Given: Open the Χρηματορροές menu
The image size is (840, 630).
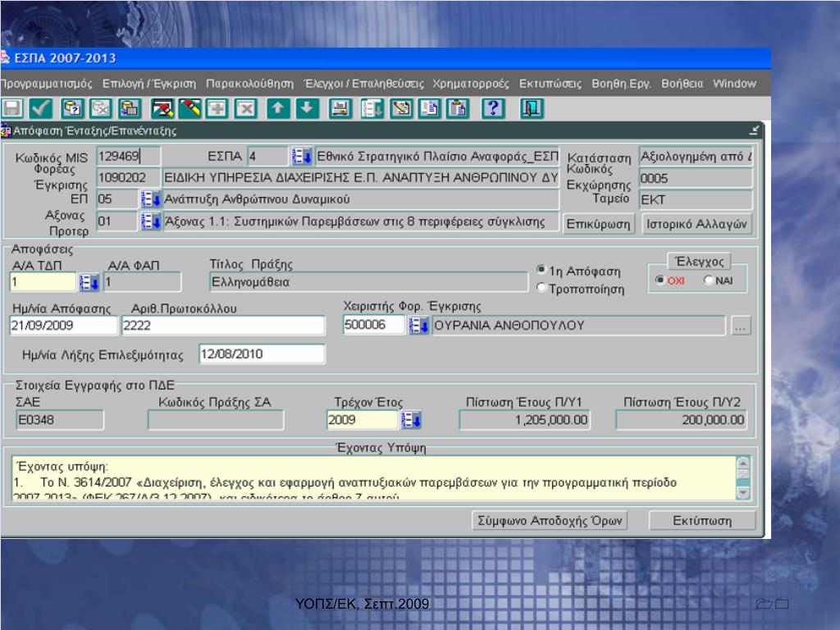Looking at the screenshot, I should click(471, 84).
